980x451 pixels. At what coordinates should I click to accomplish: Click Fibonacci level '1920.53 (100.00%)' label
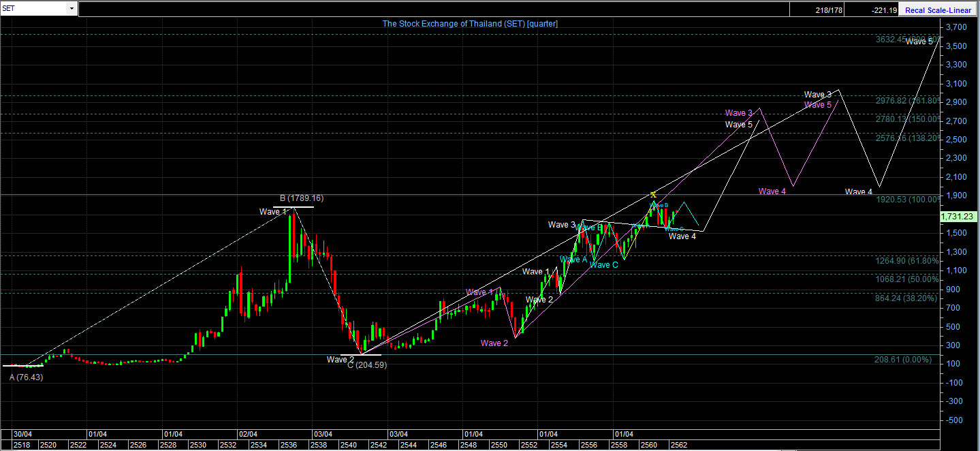[908, 200]
